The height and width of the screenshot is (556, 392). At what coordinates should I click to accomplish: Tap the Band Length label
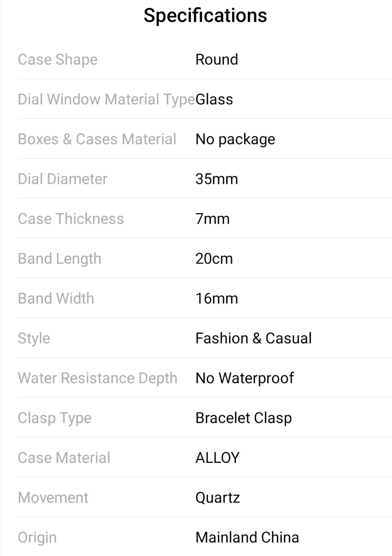click(59, 259)
